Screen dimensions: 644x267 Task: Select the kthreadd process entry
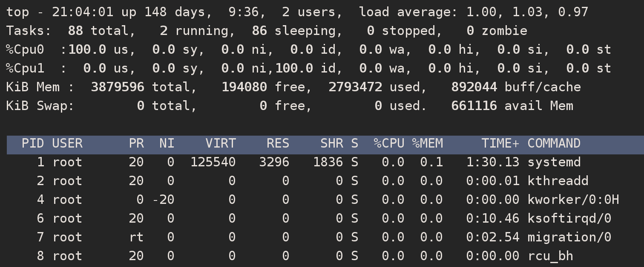click(x=558, y=181)
